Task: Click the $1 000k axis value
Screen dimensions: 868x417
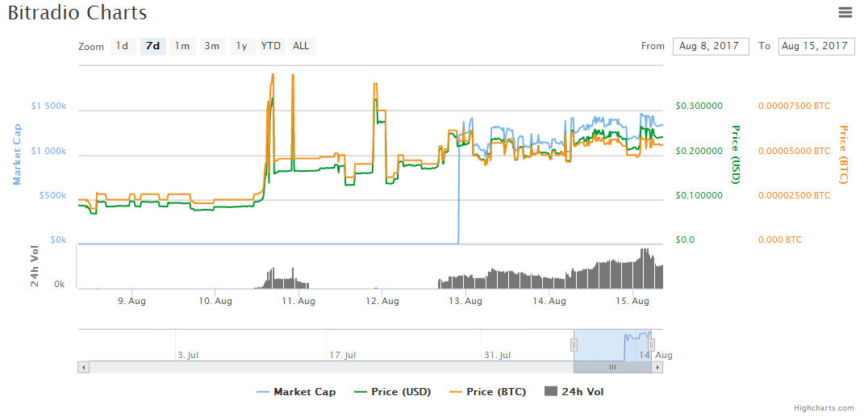Action: (x=48, y=151)
